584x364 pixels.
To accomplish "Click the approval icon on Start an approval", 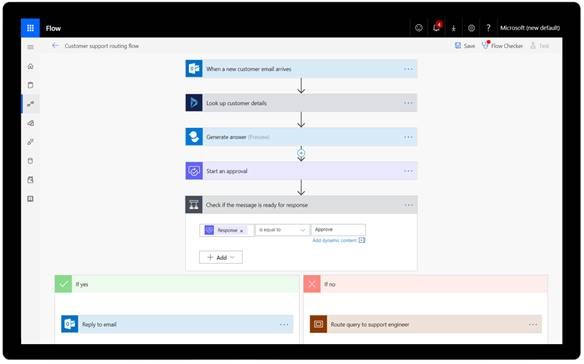I will click(194, 171).
